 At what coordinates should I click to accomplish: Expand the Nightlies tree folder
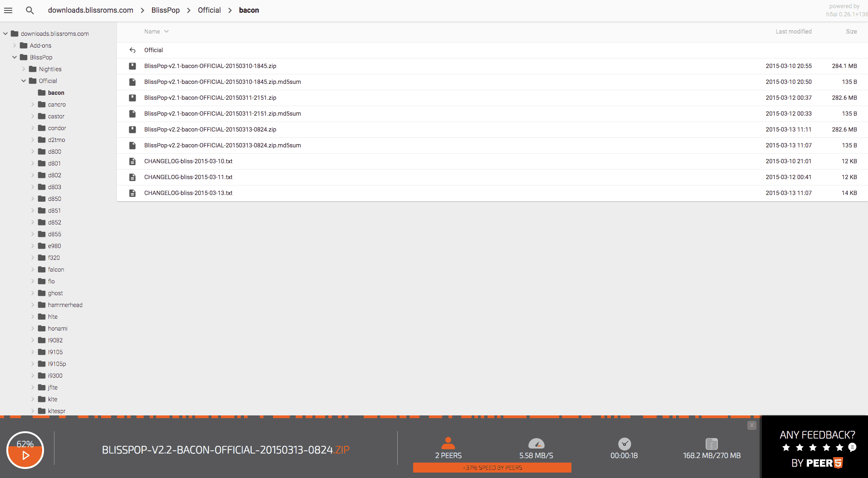(24, 69)
